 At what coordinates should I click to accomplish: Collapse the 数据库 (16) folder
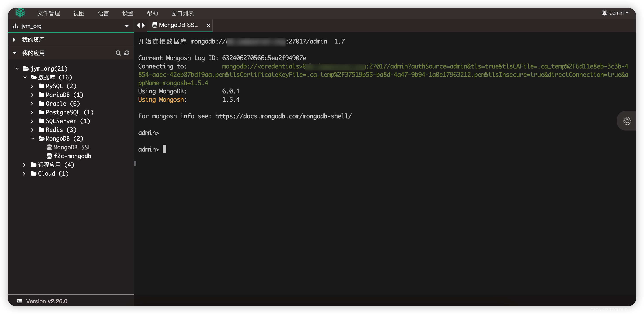click(25, 77)
